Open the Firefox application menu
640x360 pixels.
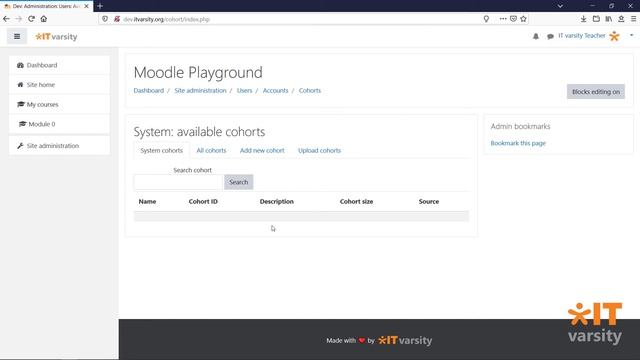pos(633,19)
